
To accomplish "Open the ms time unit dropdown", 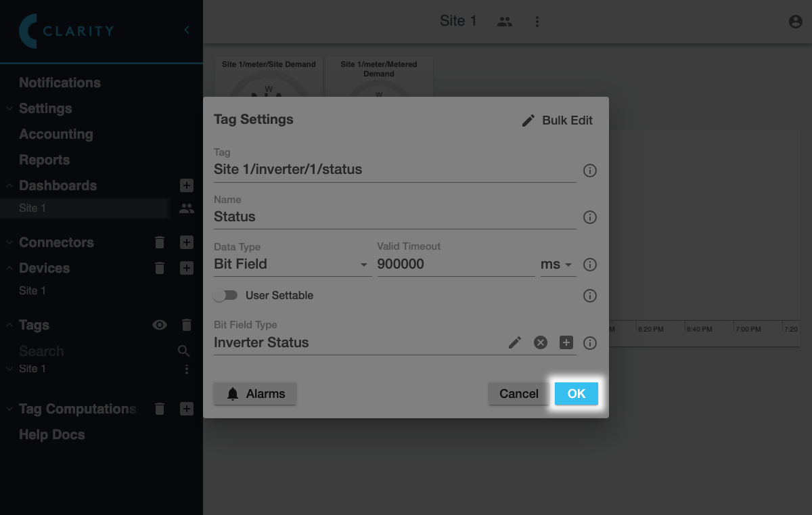I will pyautogui.click(x=557, y=265).
